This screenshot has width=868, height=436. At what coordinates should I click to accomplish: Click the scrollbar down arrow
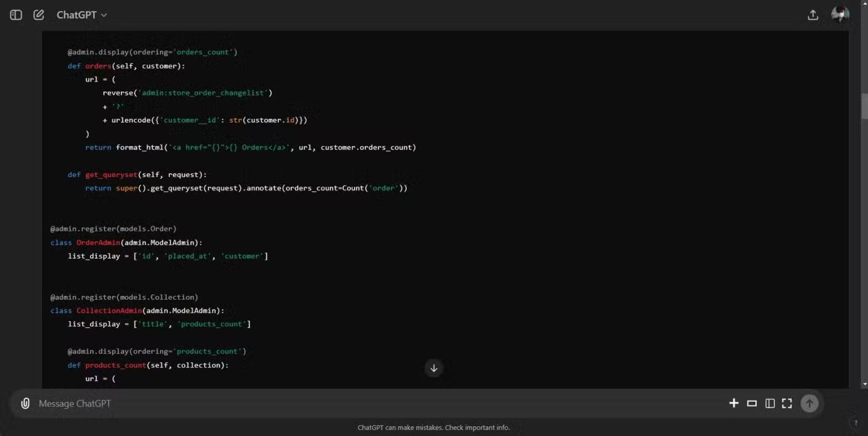[864, 385]
